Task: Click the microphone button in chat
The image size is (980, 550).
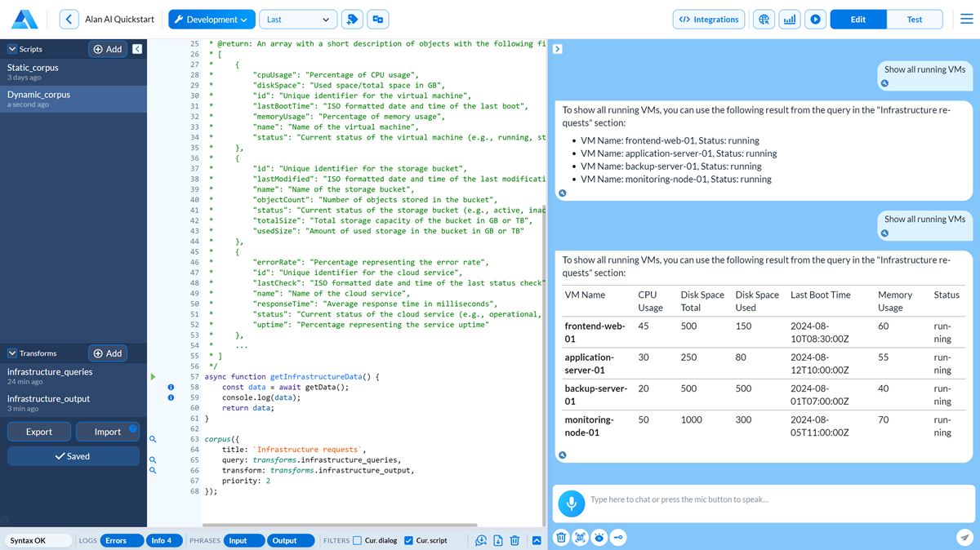Action: click(x=572, y=503)
